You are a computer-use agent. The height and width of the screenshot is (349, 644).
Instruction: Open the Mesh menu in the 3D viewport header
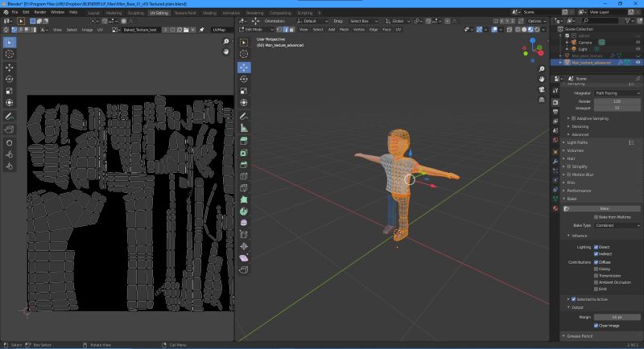click(x=345, y=30)
